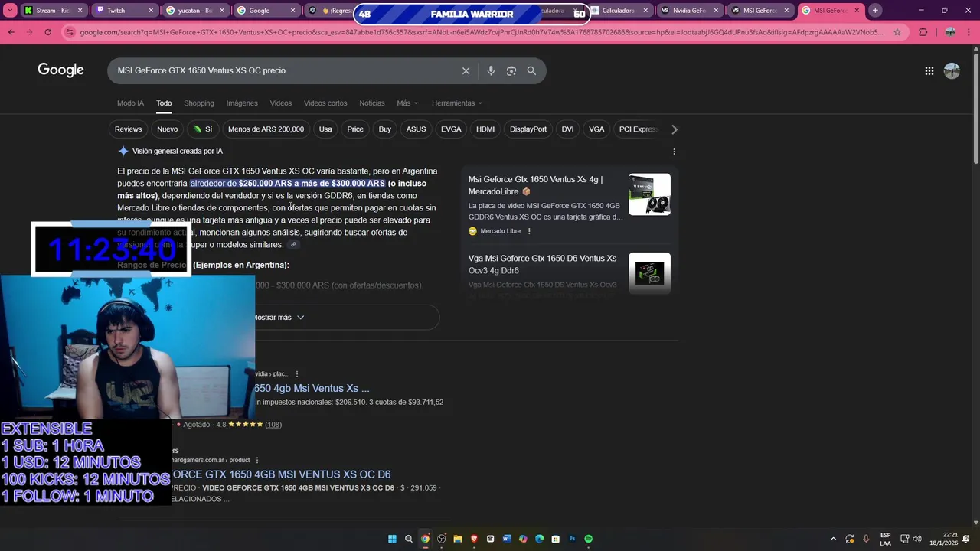Bookmark this page with the star
Viewport: 980px width, 551px height.
pyautogui.click(x=897, y=32)
